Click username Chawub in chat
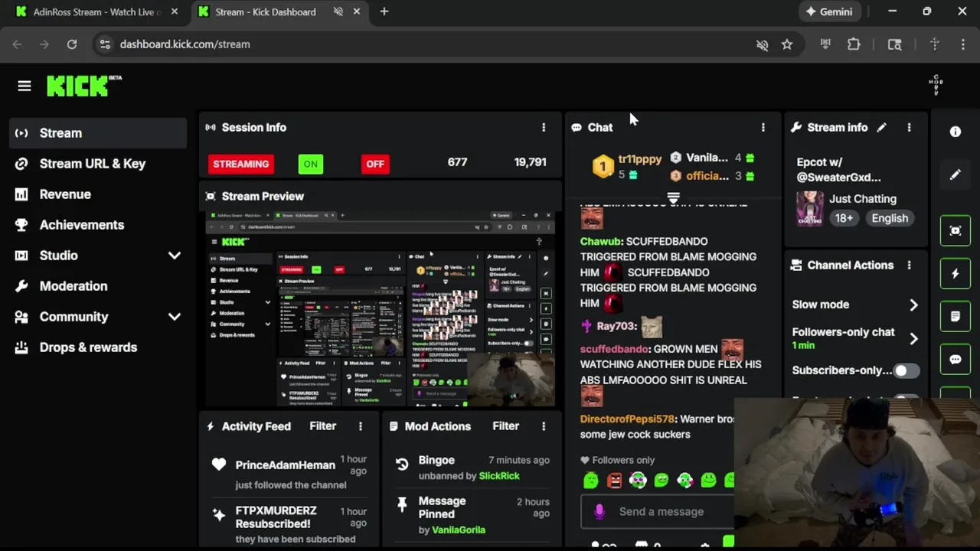This screenshot has width=980, height=551. [x=601, y=241]
